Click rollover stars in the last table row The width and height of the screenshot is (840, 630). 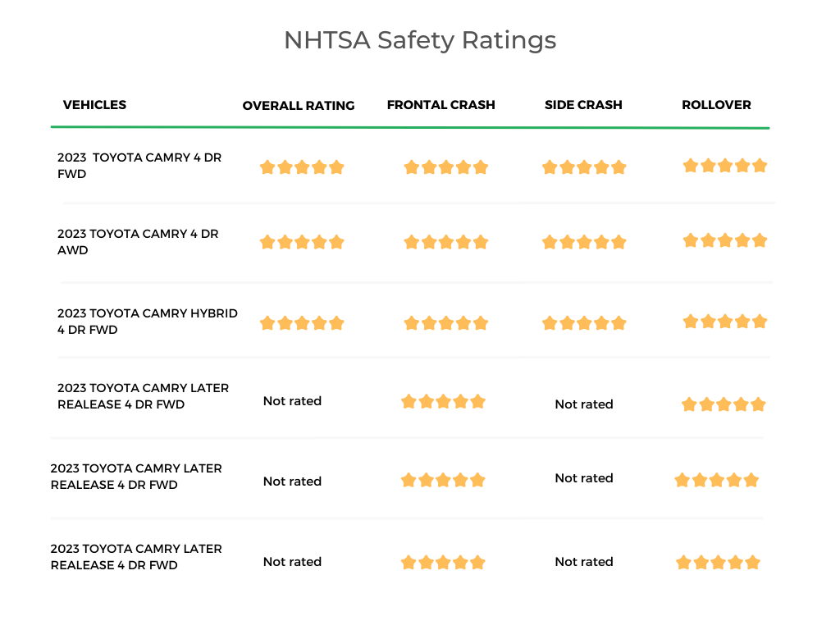[718, 563]
